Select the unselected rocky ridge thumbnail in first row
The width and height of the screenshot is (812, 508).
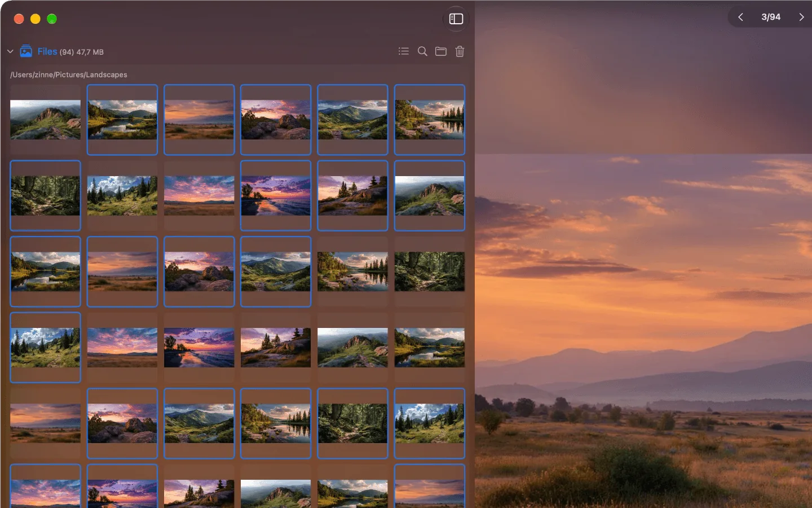45,120
